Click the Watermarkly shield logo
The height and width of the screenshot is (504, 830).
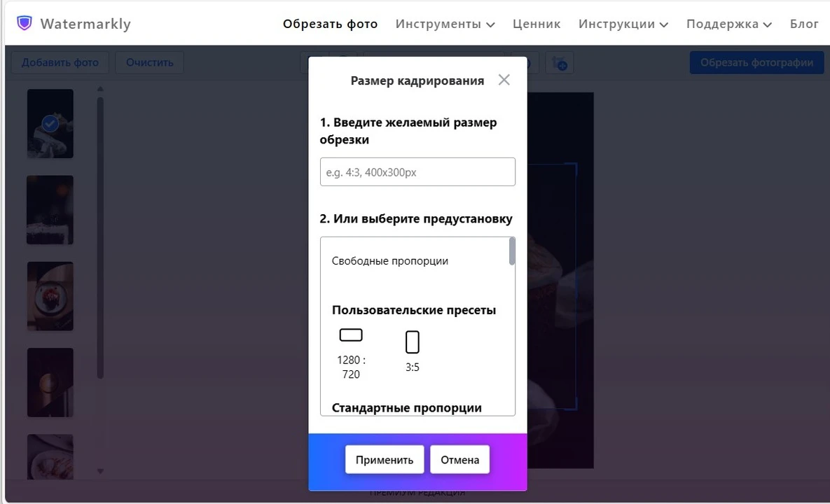pos(25,23)
